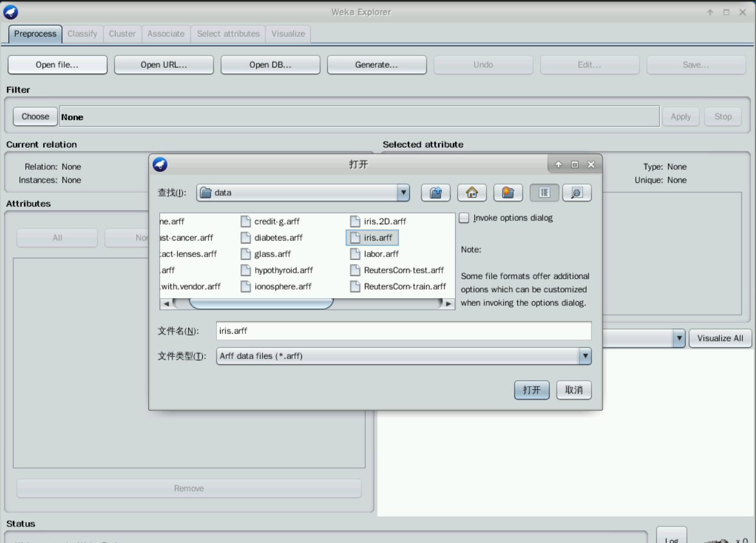The image size is (756, 543).
Task: Expand the dropdown beside Visualize All
Action: (679, 338)
